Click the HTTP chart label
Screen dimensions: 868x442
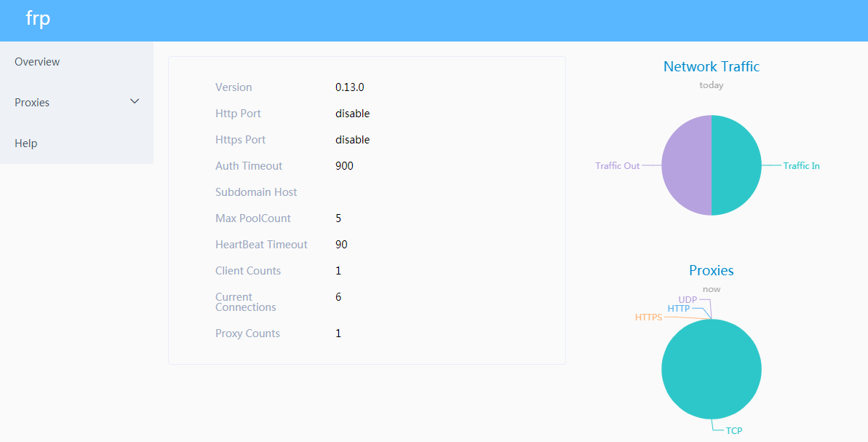pyautogui.click(x=679, y=309)
